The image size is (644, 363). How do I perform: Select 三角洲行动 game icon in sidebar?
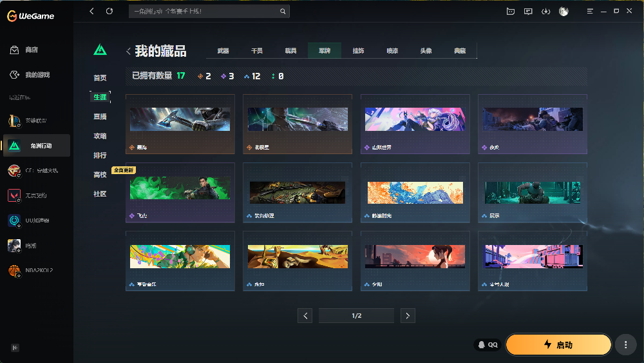click(x=14, y=146)
